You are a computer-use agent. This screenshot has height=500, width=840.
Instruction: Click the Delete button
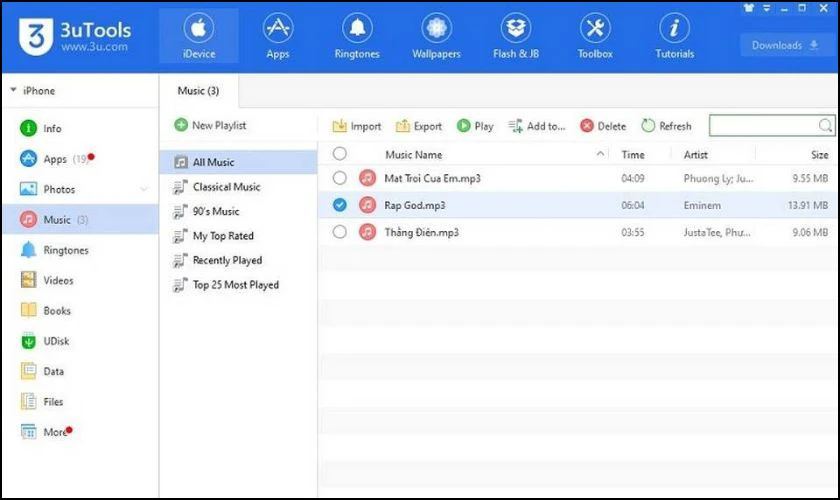[x=603, y=126]
